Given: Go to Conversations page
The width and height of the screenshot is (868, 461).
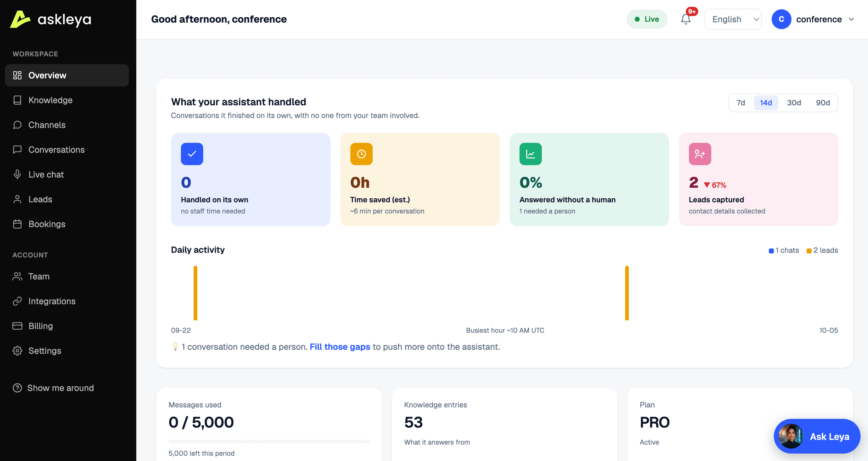Looking at the screenshot, I should pos(67,150).
